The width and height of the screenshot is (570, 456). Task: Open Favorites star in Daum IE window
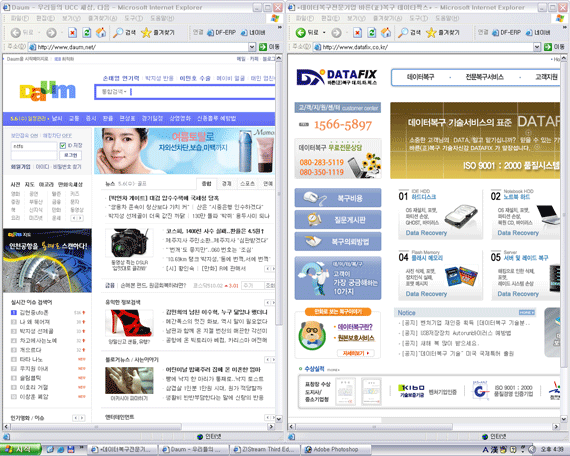click(x=158, y=33)
